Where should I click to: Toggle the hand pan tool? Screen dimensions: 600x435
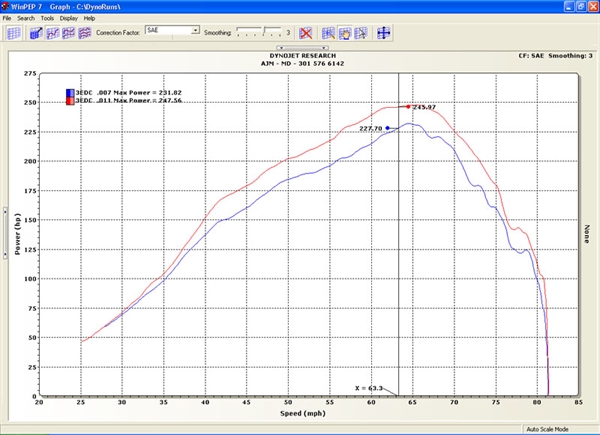click(345, 32)
